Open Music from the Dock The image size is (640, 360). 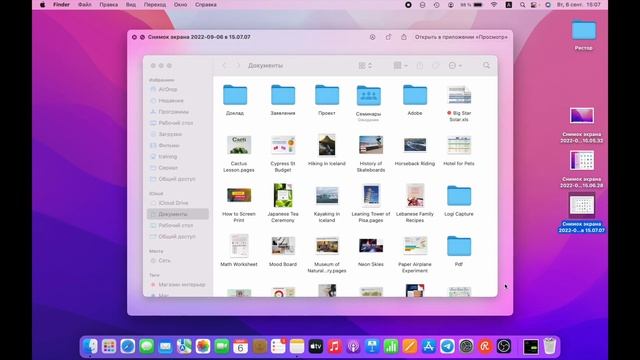pyautogui.click(x=335, y=347)
